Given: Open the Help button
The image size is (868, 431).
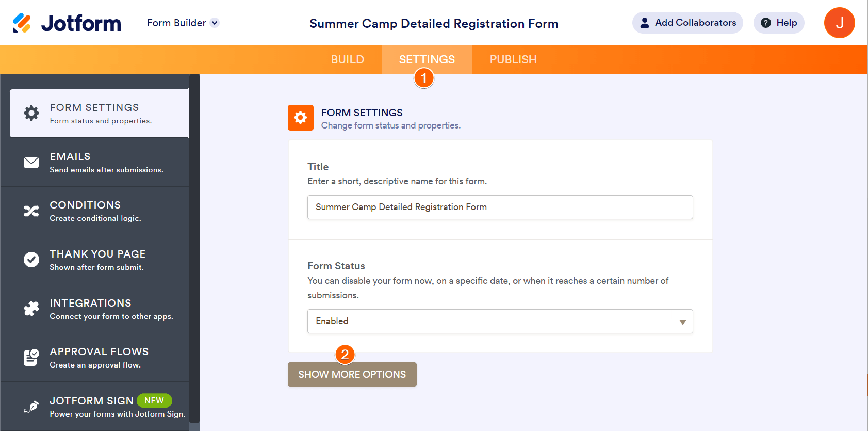Looking at the screenshot, I should [779, 23].
